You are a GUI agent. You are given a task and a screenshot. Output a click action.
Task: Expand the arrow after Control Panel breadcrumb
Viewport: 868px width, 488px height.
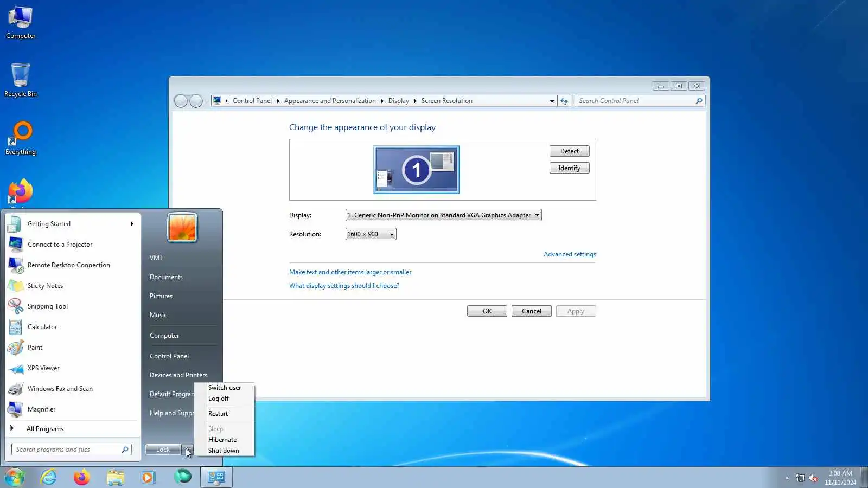point(278,101)
